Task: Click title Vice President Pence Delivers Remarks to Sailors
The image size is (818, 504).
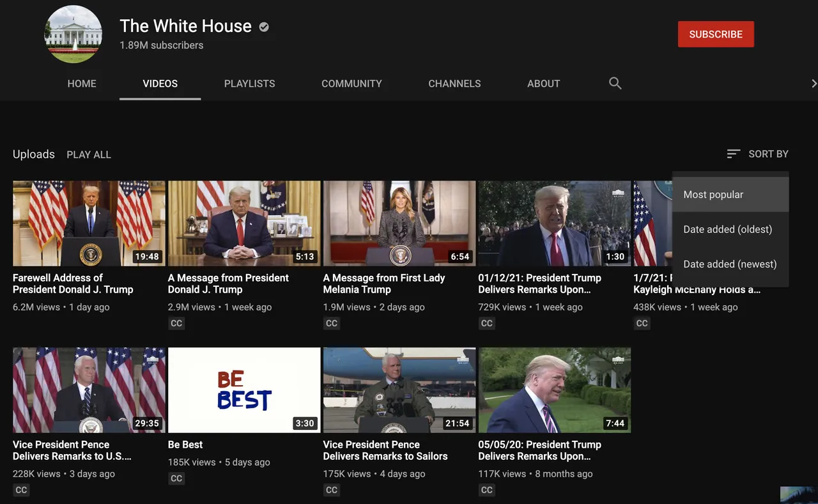Action: click(385, 450)
